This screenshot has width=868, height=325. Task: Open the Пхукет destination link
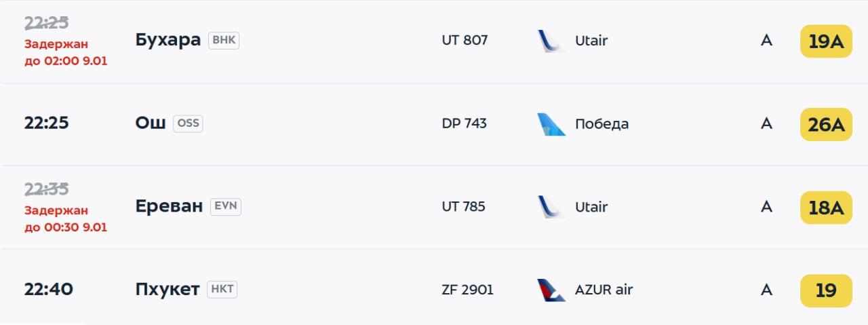[x=167, y=290]
